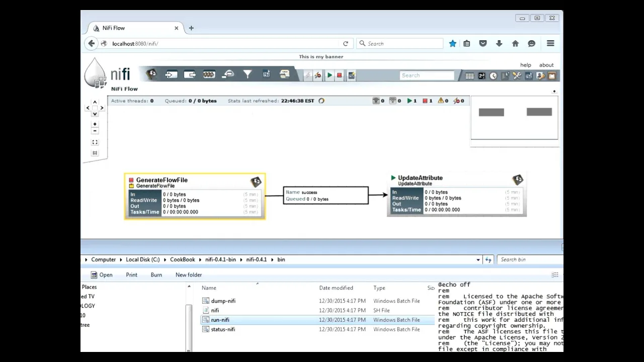Screen dimensions: 644x362
Task: Click the NiFi toolbar search field
Action: click(x=427, y=75)
